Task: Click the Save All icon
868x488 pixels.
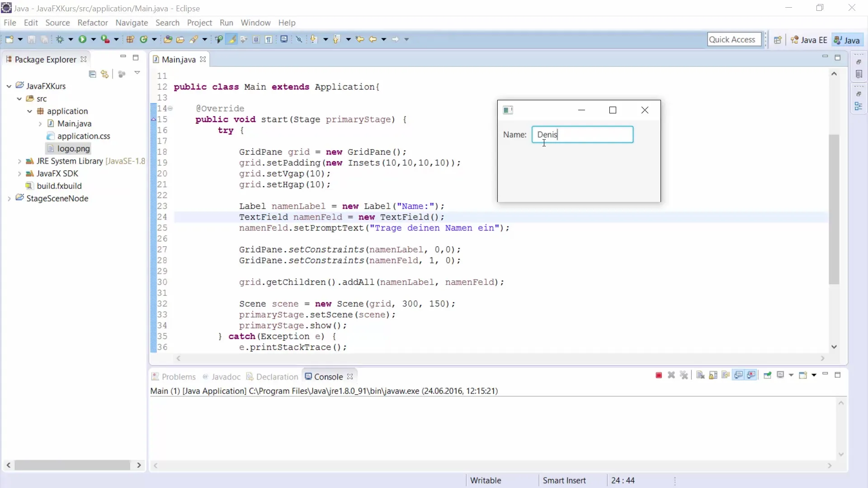Action: (44, 39)
